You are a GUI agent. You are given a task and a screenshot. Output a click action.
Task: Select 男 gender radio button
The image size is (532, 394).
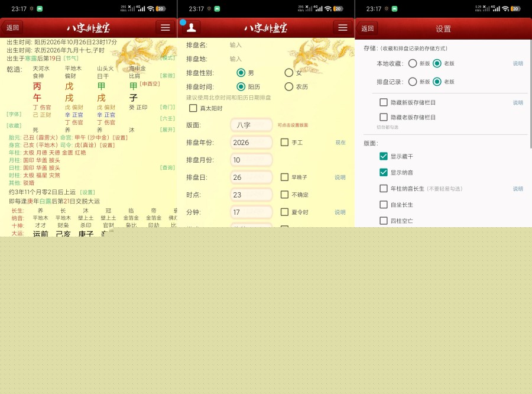241,73
